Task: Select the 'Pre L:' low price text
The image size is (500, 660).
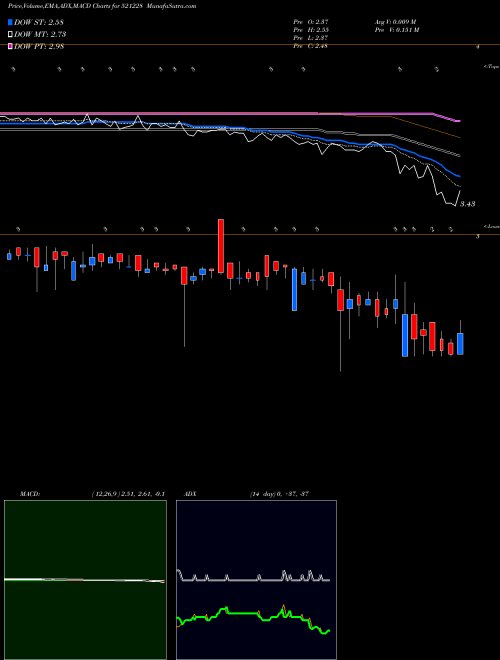Action: [310, 38]
